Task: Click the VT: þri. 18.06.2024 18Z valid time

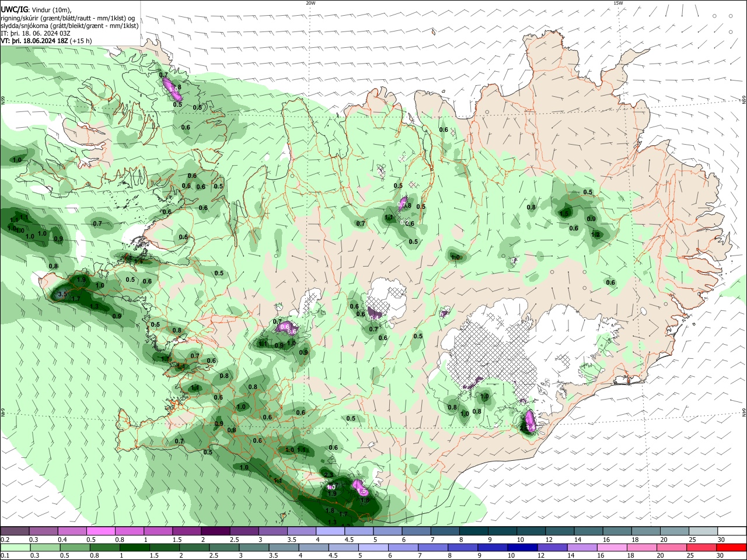Action: point(34,41)
